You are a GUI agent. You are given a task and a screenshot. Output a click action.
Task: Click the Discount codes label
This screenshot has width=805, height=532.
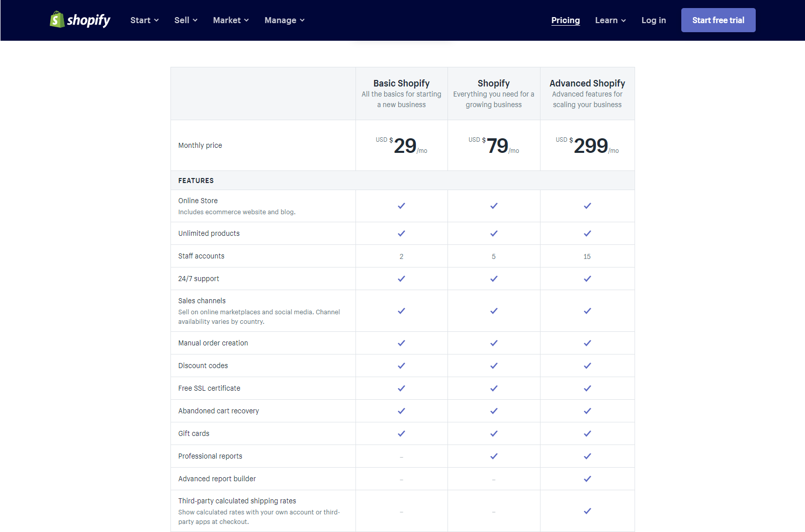tap(203, 366)
